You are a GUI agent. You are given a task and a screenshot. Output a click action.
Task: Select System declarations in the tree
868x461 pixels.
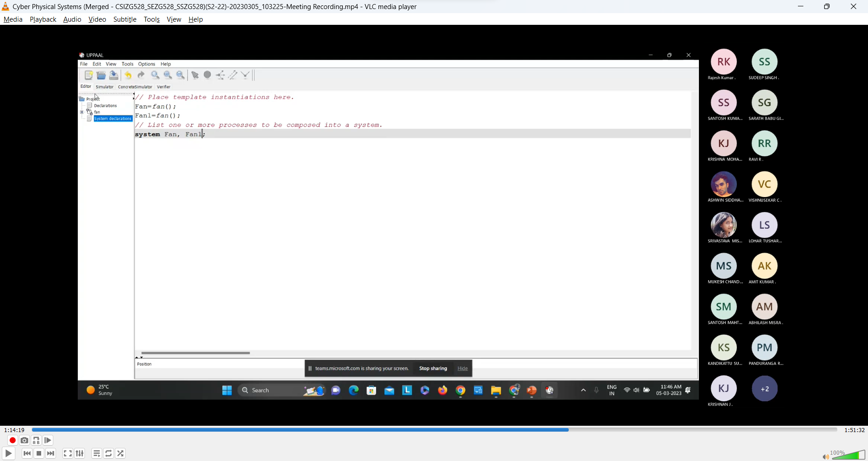point(113,119)
